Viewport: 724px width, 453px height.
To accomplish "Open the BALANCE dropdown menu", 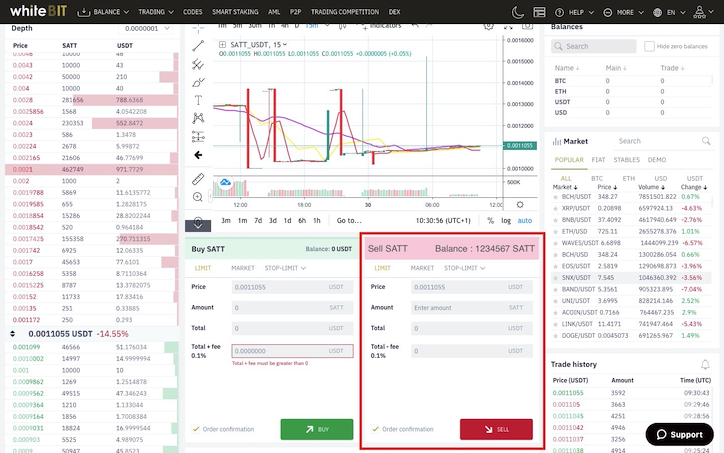I will 103,12.
